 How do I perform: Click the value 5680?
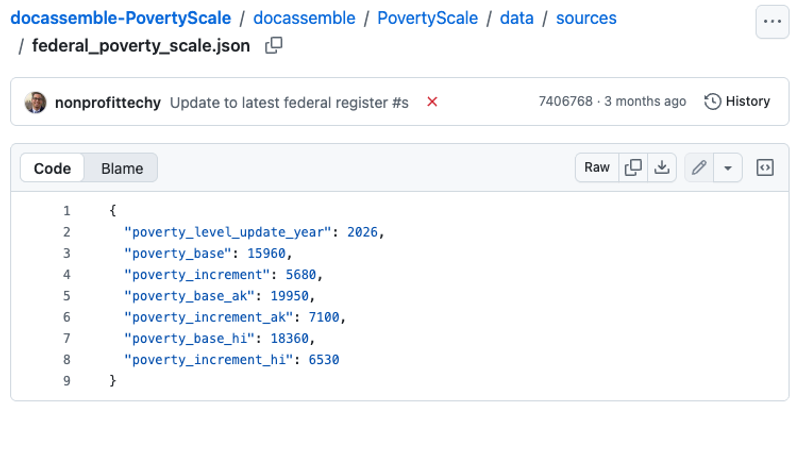coord(301,275)
